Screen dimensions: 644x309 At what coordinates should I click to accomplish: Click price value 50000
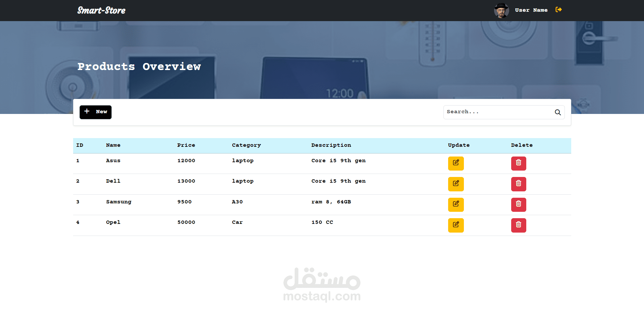pos(186,222)
